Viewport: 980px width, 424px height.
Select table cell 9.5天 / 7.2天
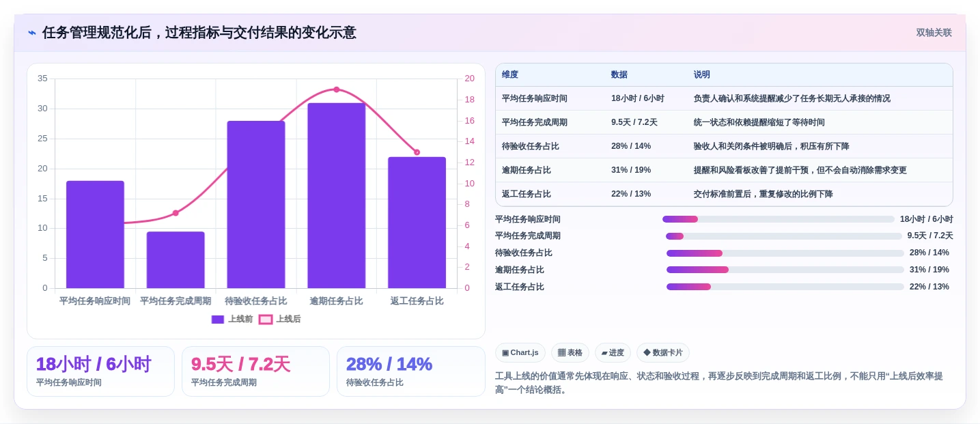tap(634, 122)
